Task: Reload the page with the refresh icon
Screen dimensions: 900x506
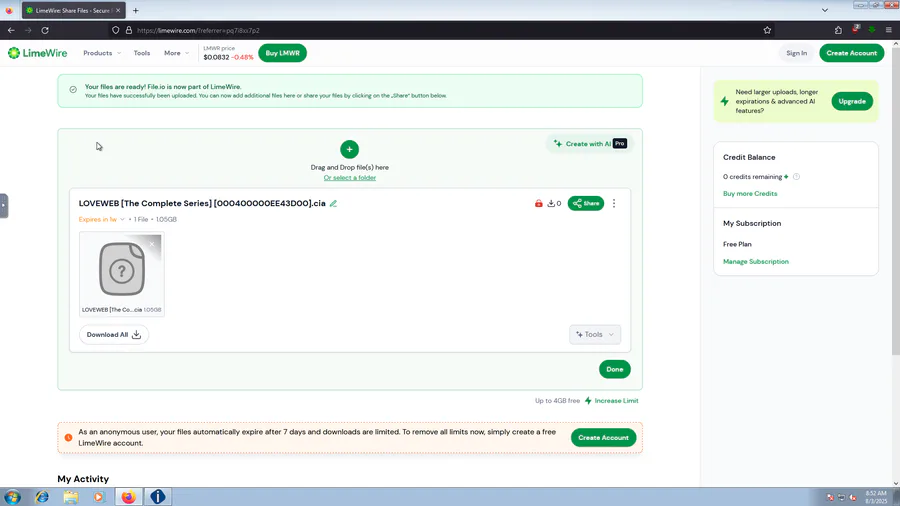Action: coord(45,30)
